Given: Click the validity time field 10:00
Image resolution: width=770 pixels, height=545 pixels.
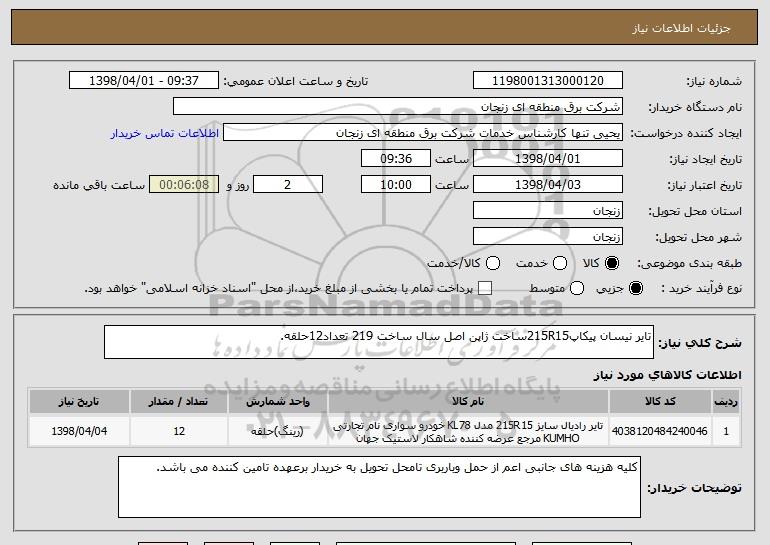Looking at the screenshot, I should coord(396,185).
